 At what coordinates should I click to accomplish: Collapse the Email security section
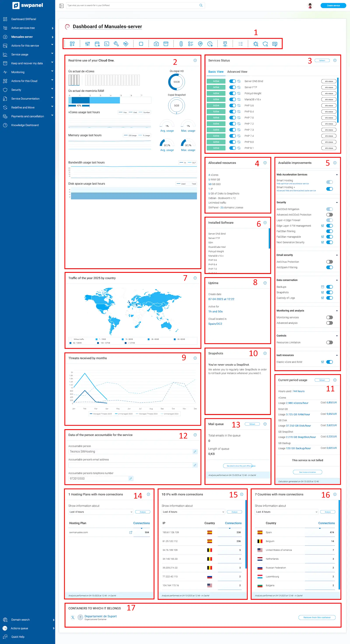(x=337, y=255)
